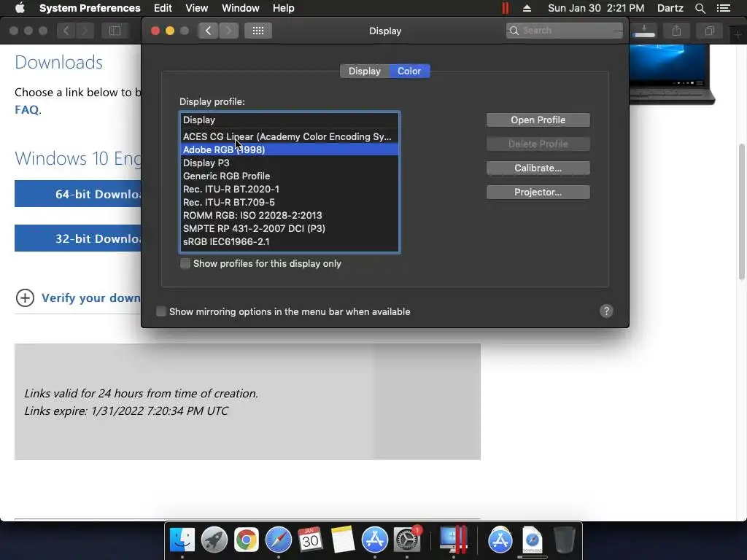The width and height of the screenshot is (747, 560).
Task: Open Trash from the Dock
Action: coord(564,540)
